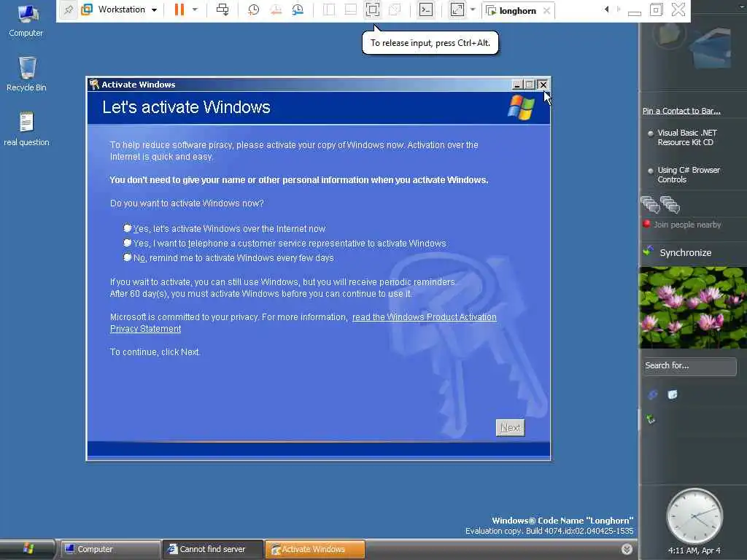747x560 pixels.
Task: Choose telephone activation option
Action: tap(127, 243)
